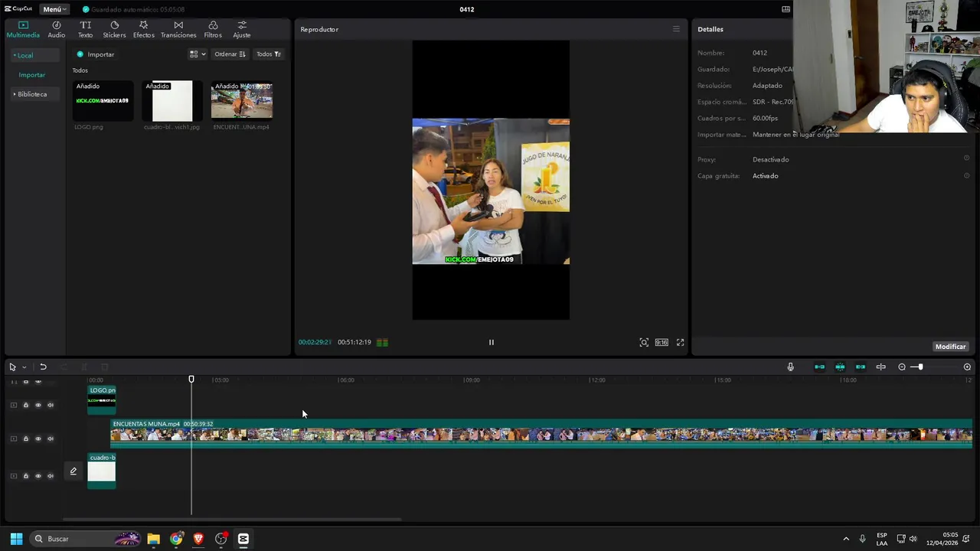Screen dimensions: 980x551
Task: Select the LOGO.png clip on timeline
Action: [102, 400]
